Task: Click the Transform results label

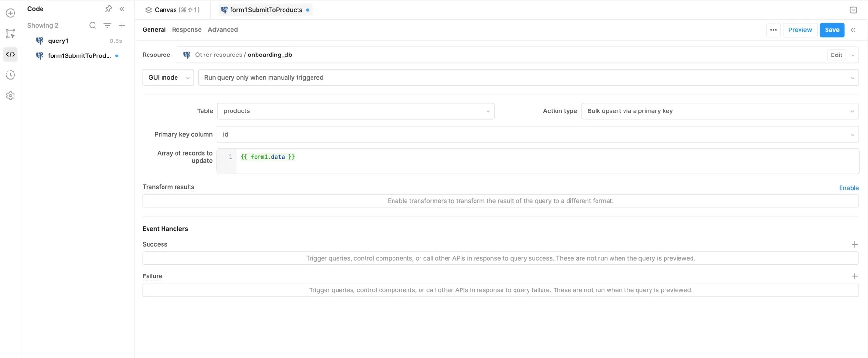Action: point(168,187)
